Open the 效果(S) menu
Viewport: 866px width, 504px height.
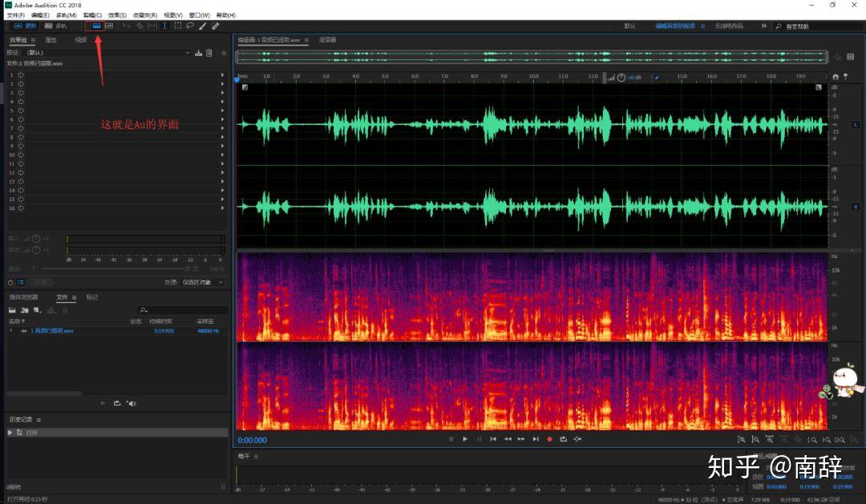coord(117,15)
